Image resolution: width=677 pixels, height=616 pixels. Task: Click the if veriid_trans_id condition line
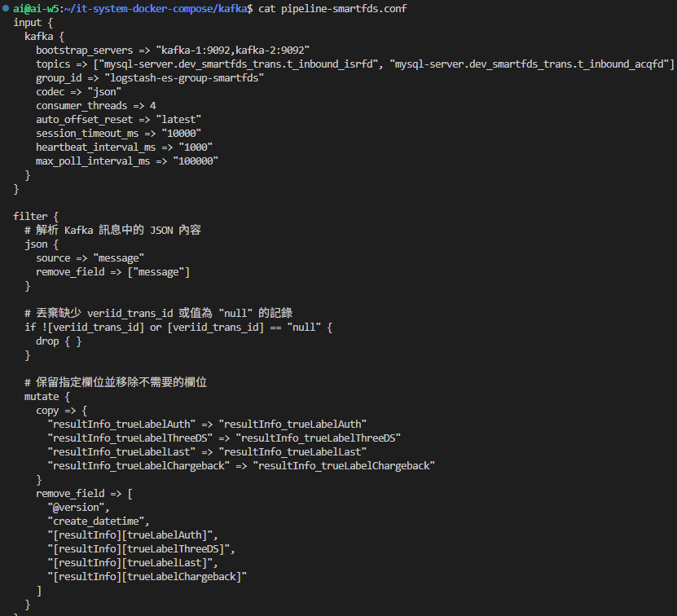coord(178,328)
